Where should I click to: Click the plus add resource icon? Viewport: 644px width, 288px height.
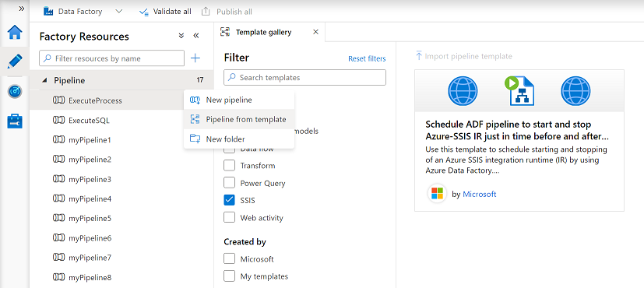coord(195,58)
